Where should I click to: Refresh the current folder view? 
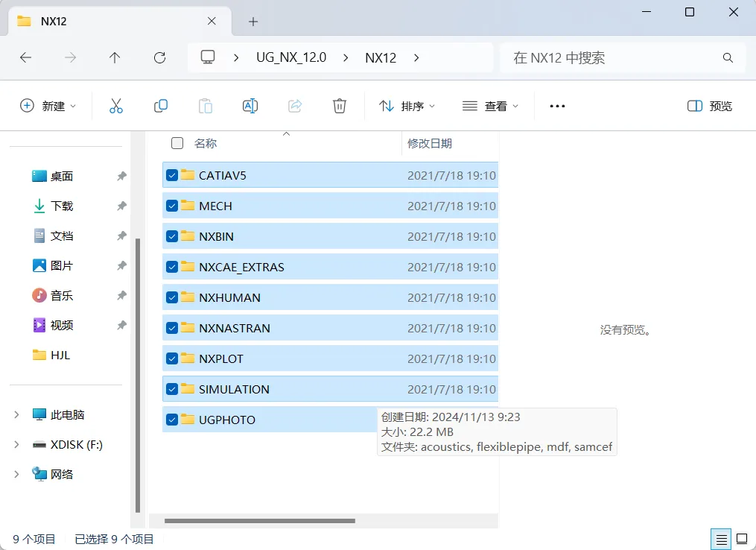click(159, 58)
